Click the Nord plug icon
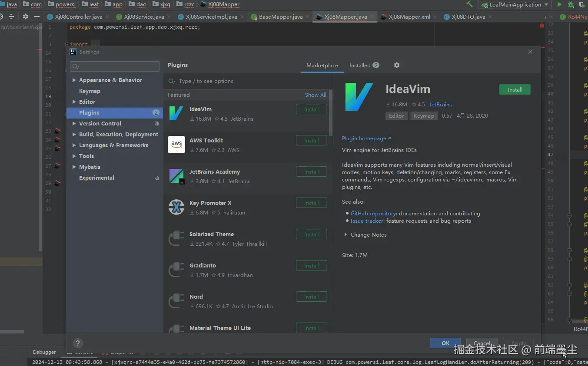 coord(176,301)
